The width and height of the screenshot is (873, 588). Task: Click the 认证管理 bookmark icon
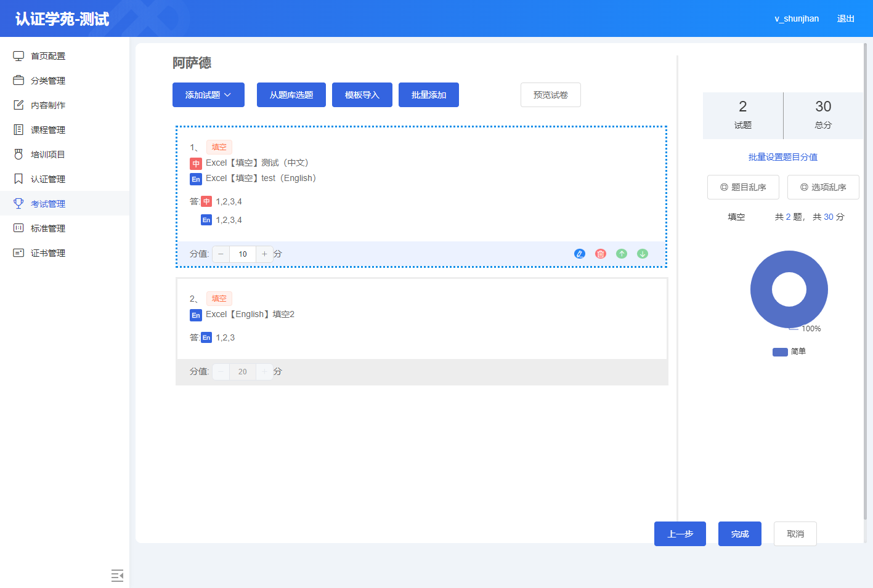click(18, 179)
